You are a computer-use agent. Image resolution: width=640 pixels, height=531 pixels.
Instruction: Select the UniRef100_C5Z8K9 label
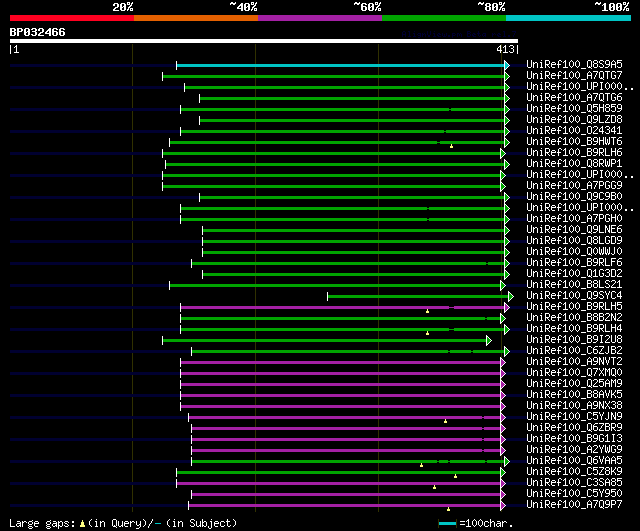click(574, 472)
